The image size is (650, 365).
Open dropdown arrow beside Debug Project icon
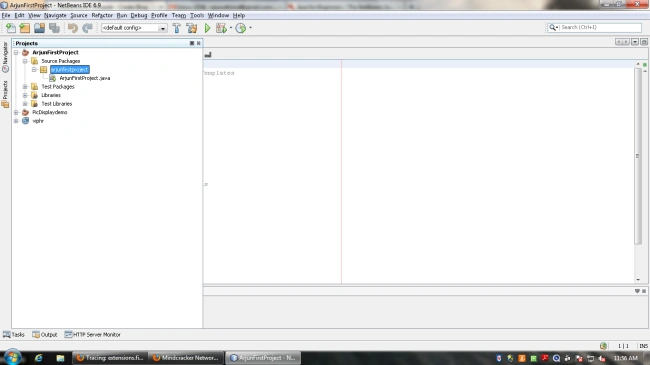point(231,28)
